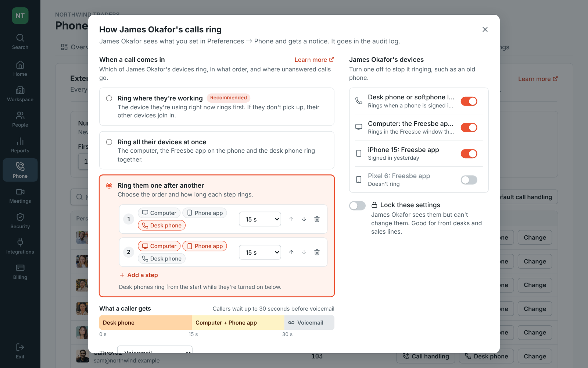Disable iPhone 15 Freesbe app ringing

click(469, 153)
